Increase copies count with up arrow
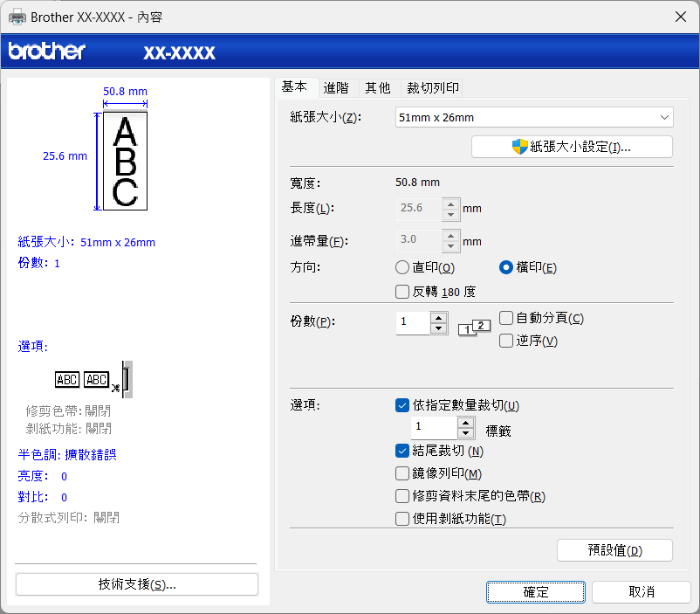 tap(439, 317)
